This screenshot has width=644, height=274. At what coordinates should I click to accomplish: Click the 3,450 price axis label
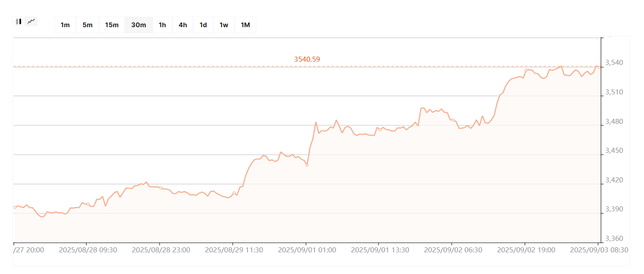coord(613,151)
